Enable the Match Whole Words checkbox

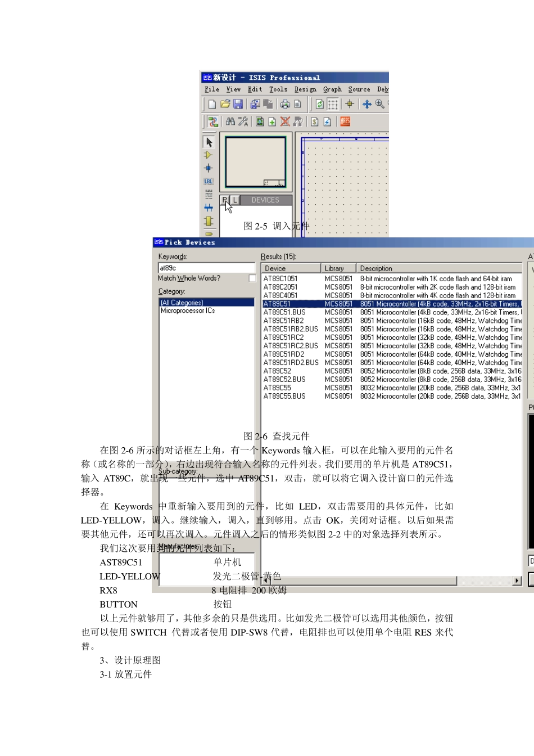click(252, 278)
